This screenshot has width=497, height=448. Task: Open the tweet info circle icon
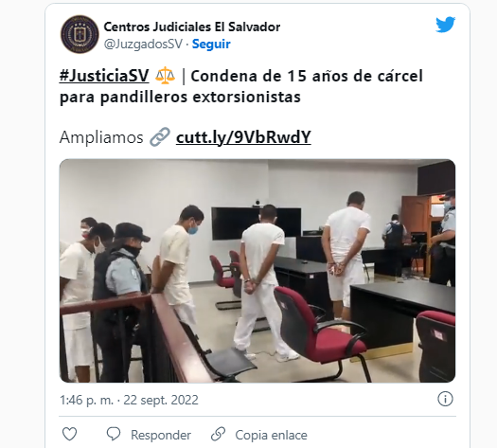tap(445, 399)
